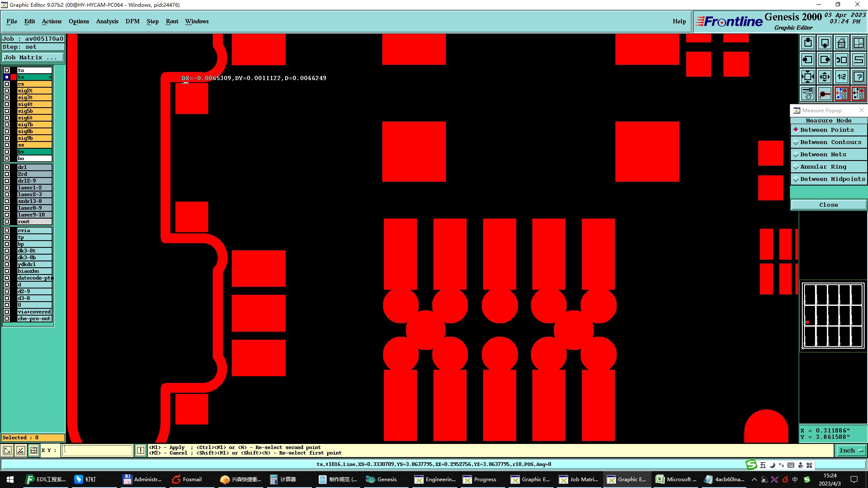Click the 1:2 zoom scale icon
The height and width of the screenshot is (488, 868).
(841, 77)
